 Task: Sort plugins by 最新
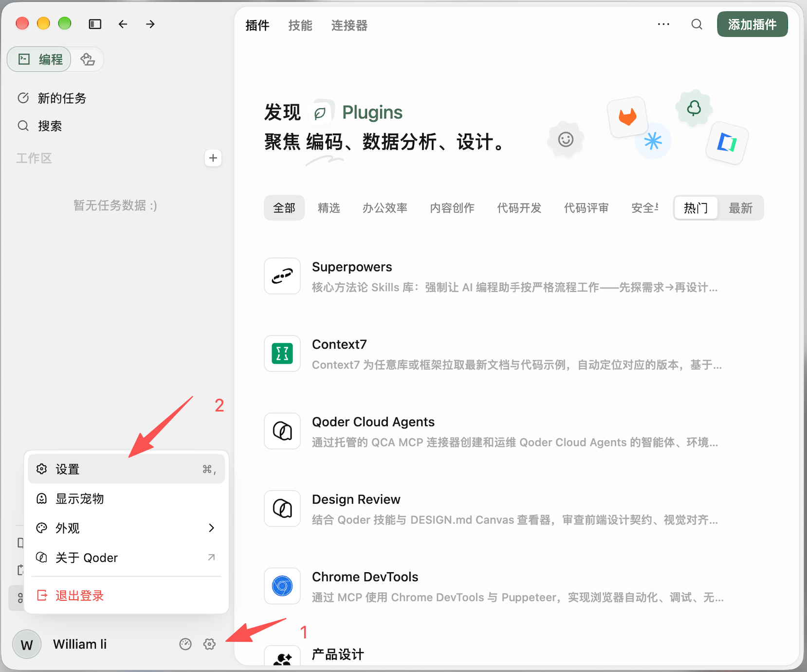coord(741,208)
